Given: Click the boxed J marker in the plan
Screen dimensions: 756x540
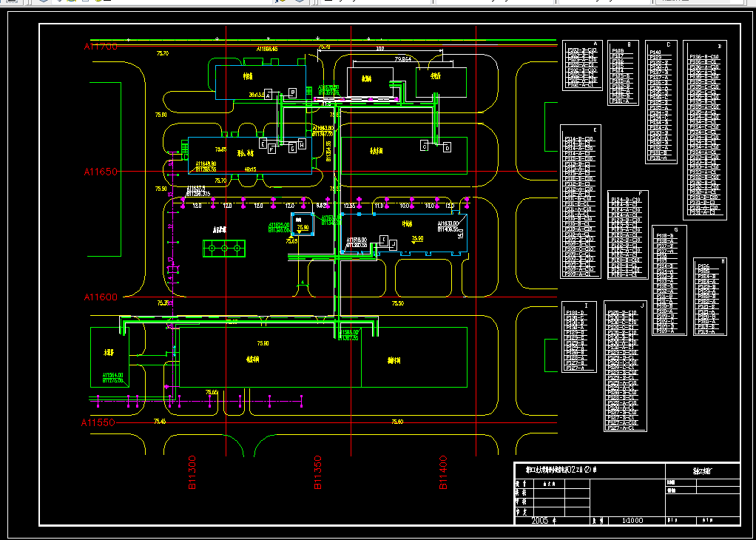Looking at the screenshot, I should [393, 245].
